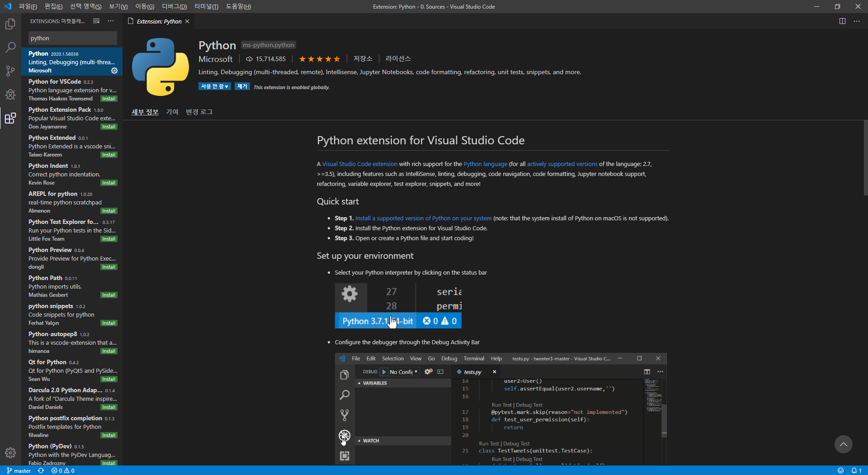Install Python Test Explorer extension
This screenshot has width=868, height=475.
109,239
